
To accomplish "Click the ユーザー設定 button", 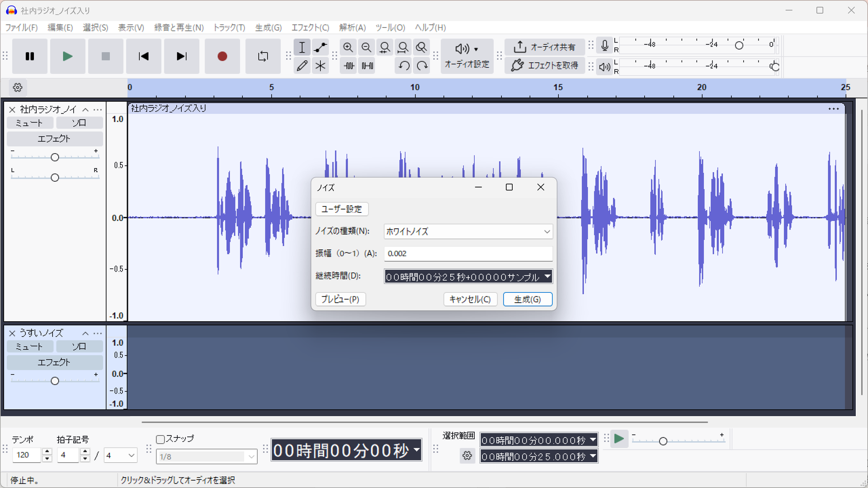I will click(x=342, y=209).
